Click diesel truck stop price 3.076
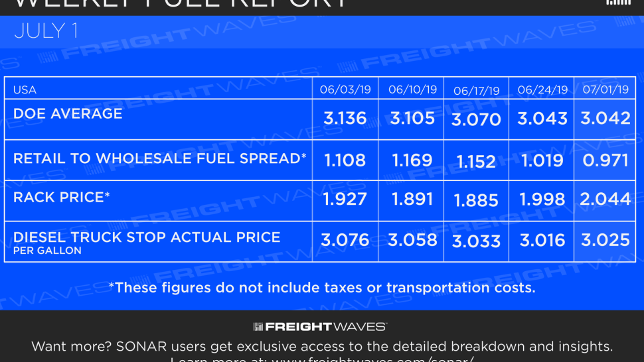This screenshot has height=362, width=644. [x=345, y=240]
